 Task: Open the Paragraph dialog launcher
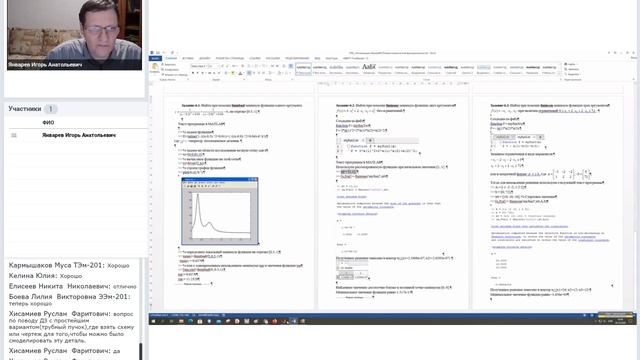[x=292, y=80]
